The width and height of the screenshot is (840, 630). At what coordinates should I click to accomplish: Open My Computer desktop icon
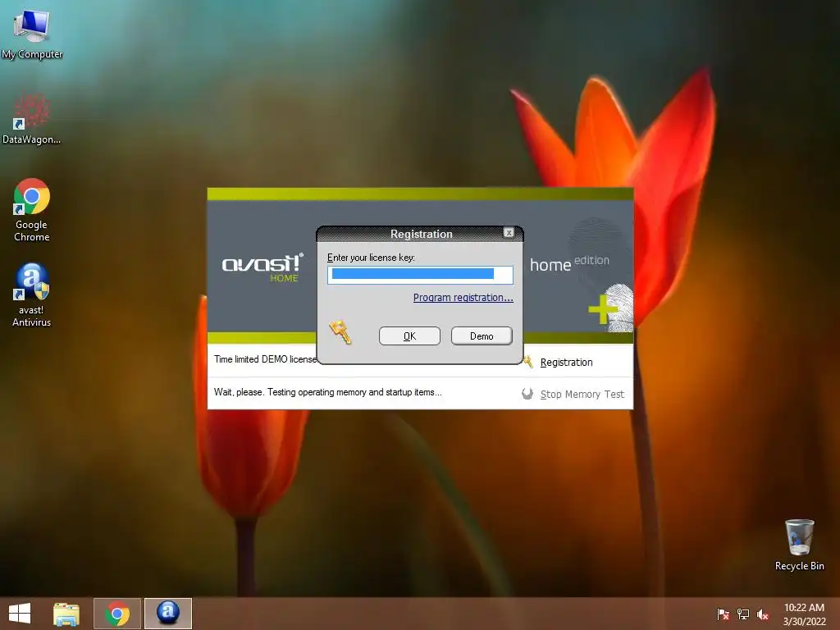point(32,33)
